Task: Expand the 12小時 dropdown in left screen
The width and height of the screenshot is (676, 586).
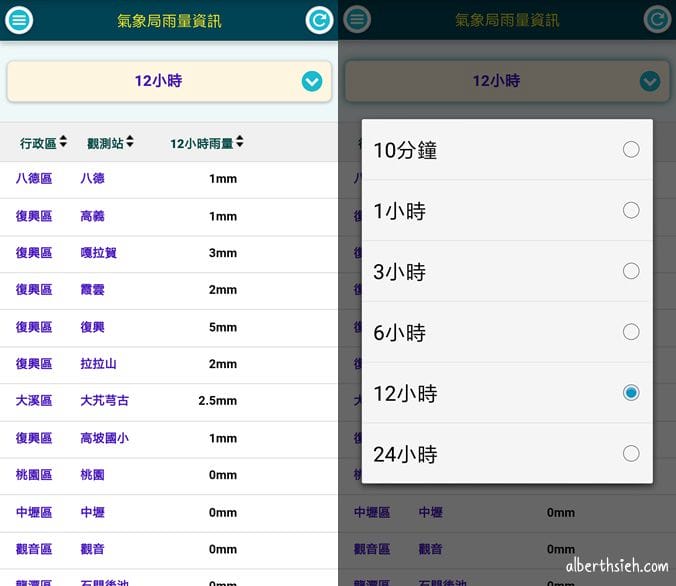Action: pyautogui.click(x=169, y=81)
